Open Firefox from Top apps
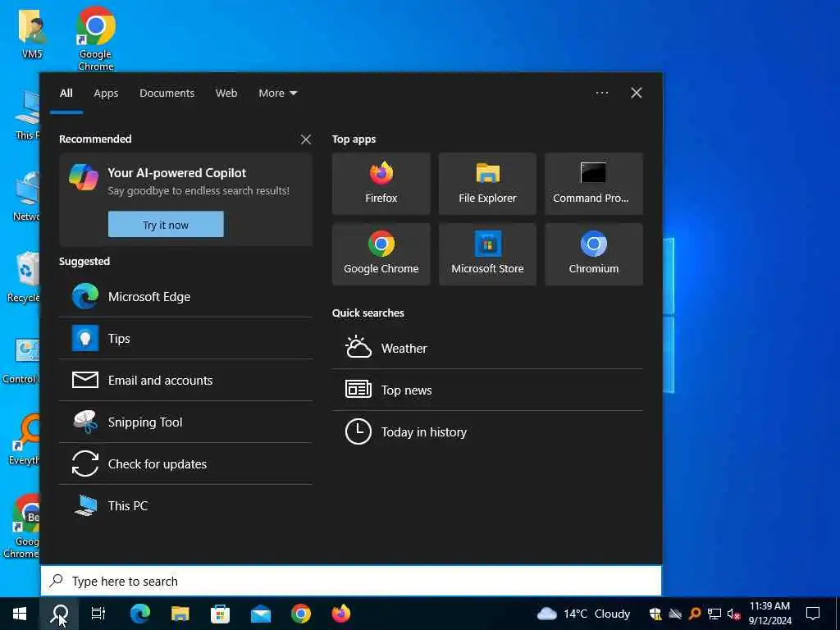Image resolution: width=840 pixels, height=630 pixels. click(x=381, y=183)
